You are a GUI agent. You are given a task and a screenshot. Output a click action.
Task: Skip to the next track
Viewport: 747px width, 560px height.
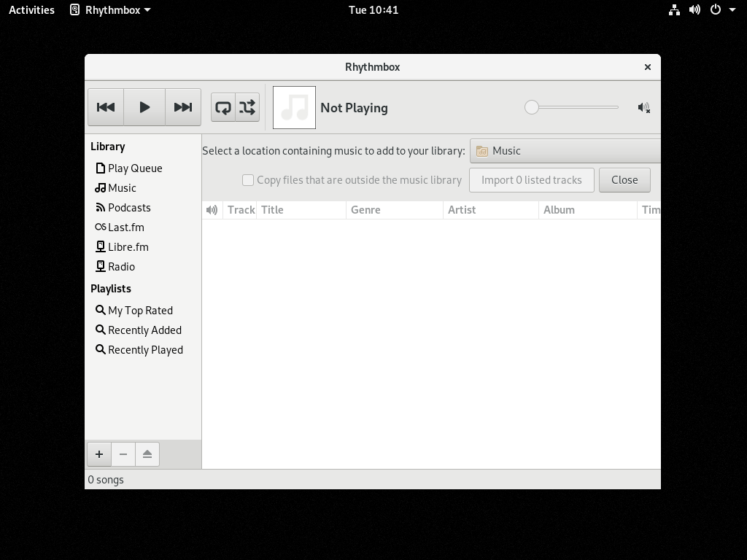coord(183,107)
